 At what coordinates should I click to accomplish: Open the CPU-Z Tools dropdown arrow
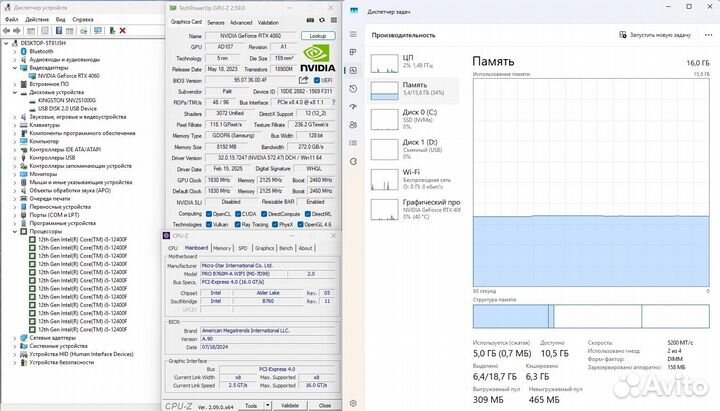(x=268, y=405)
